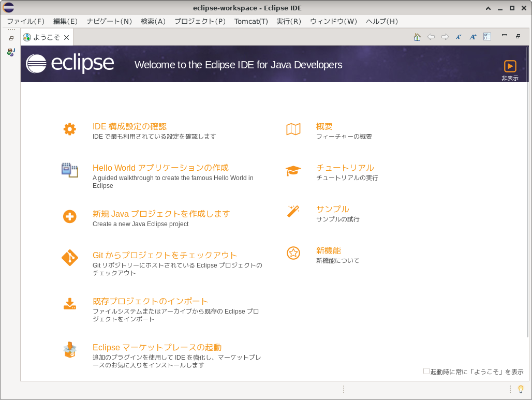532x400 pixels.
Task: Open the プロジェクト(P) menu
Action: point(200,21)
